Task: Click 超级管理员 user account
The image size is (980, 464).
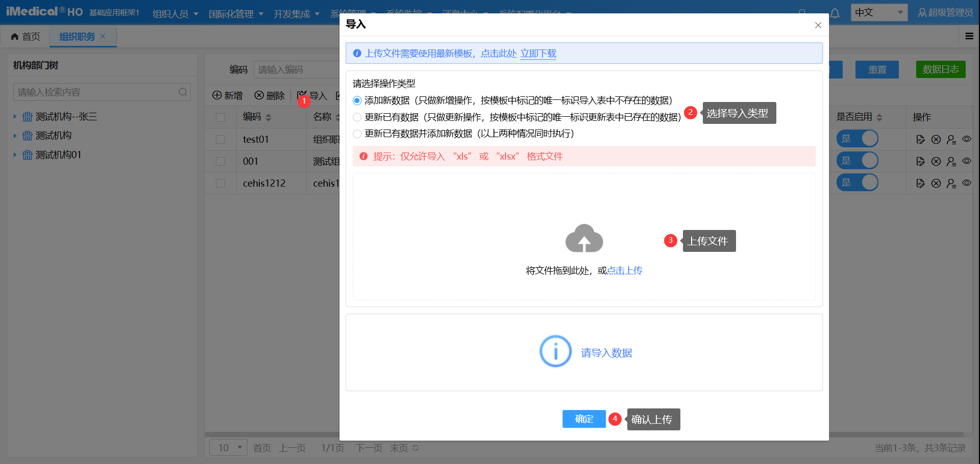Action: coord(945,12)
